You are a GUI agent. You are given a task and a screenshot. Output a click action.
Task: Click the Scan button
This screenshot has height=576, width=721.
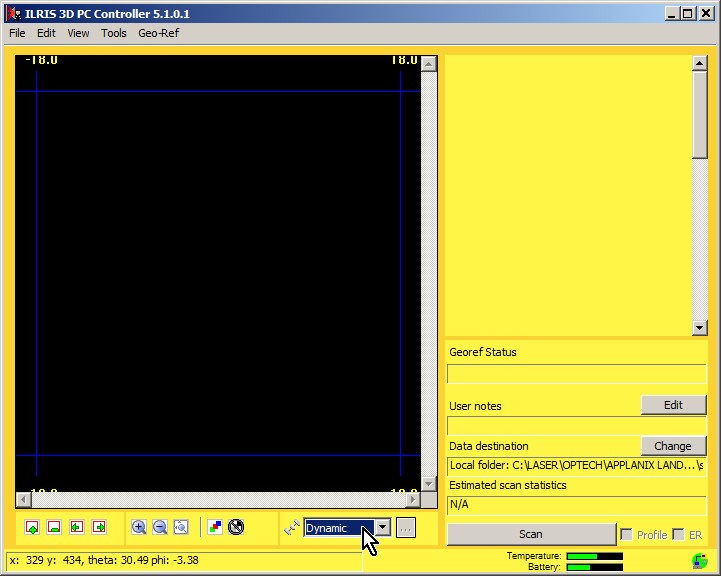point(531,534)
